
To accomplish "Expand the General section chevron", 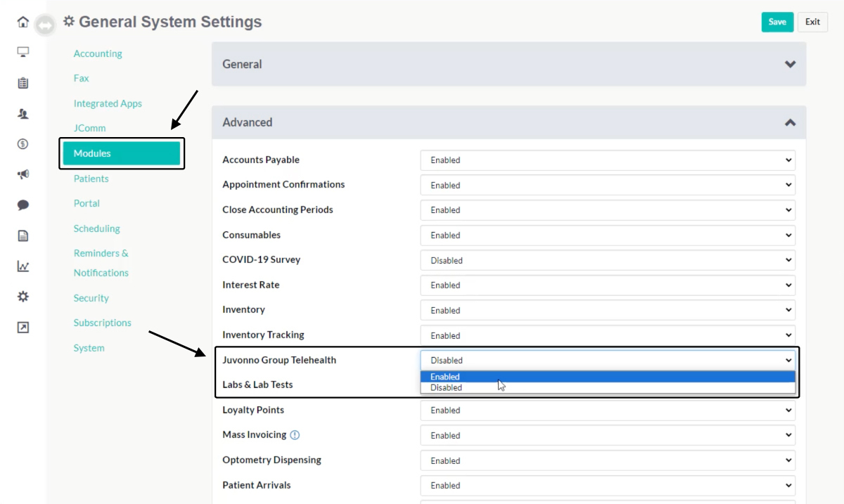I will click(x=791, y=64).
